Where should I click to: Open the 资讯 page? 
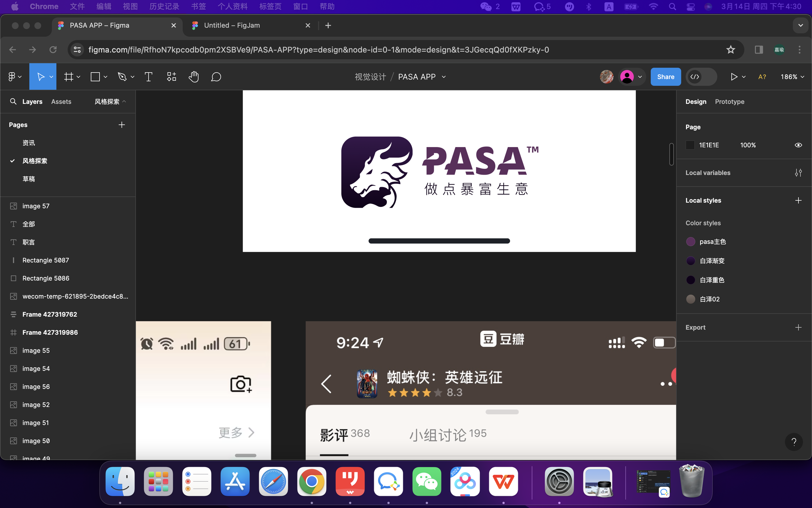point(28,143)
